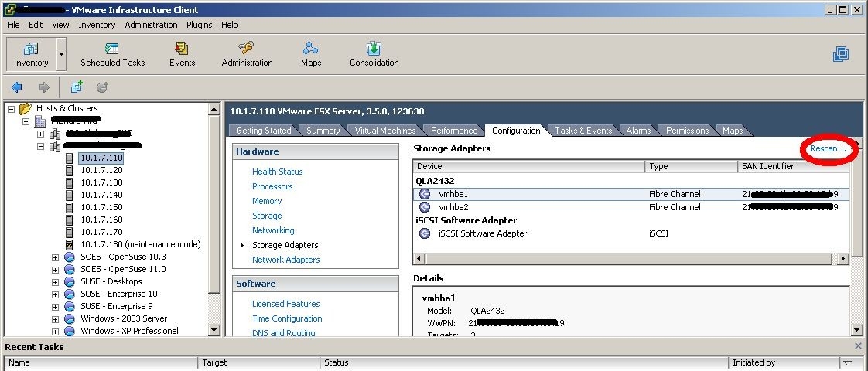Expand the SOES - OpenSuse 10.3 node

[56, 257]
